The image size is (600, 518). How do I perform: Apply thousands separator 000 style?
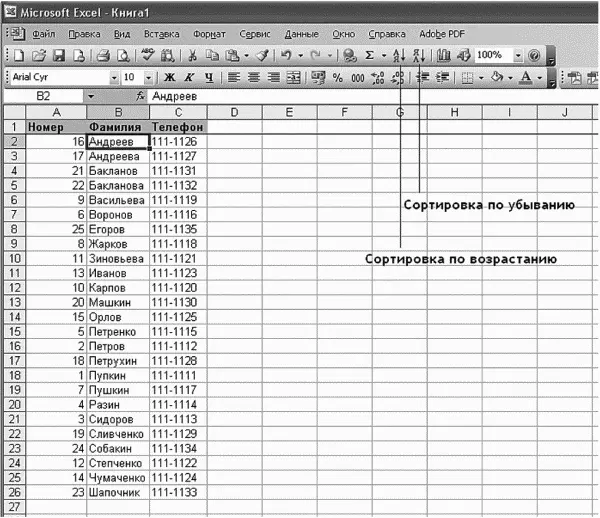pyautogui.click(x=358, y=78)
